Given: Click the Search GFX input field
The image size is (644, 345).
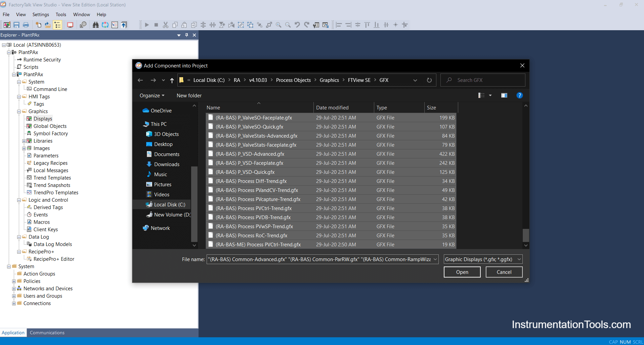Looking at the screenshot, I should (x=483, y=80).
